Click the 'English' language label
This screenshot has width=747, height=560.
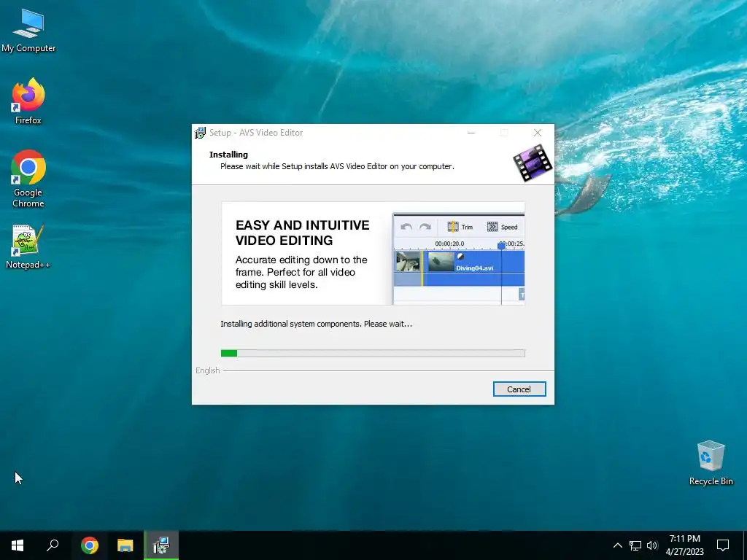tap(208, 370)
